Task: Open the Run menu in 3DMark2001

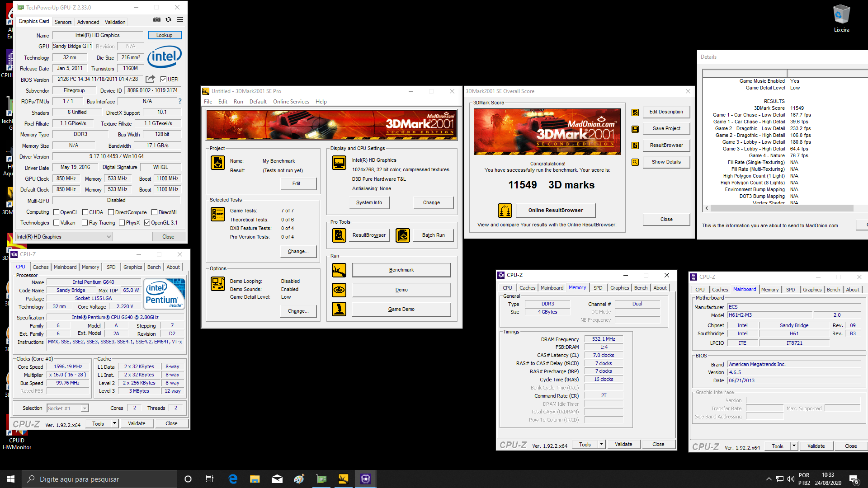Action: coord(238,102)
